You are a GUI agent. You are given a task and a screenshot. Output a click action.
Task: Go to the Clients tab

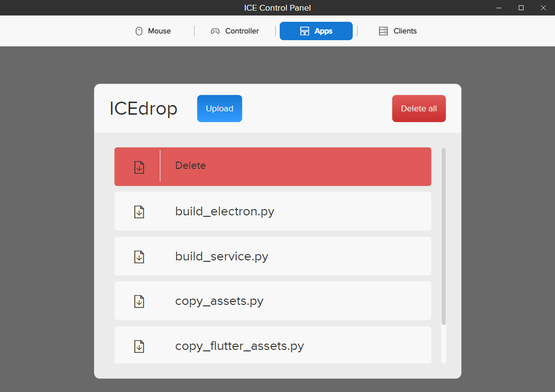[x=405, y=31]
